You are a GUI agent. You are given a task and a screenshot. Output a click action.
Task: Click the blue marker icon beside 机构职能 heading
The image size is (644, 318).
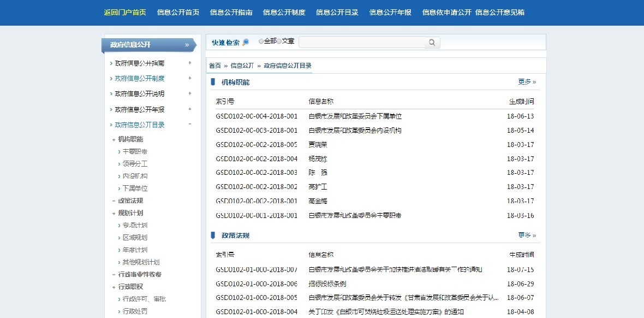(x=213, y=82)
